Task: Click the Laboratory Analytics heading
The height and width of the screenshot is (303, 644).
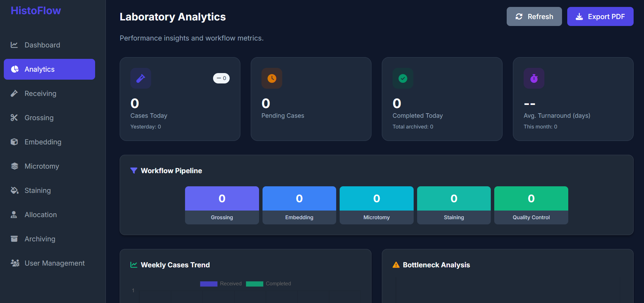Action: [x=173, y=17]
